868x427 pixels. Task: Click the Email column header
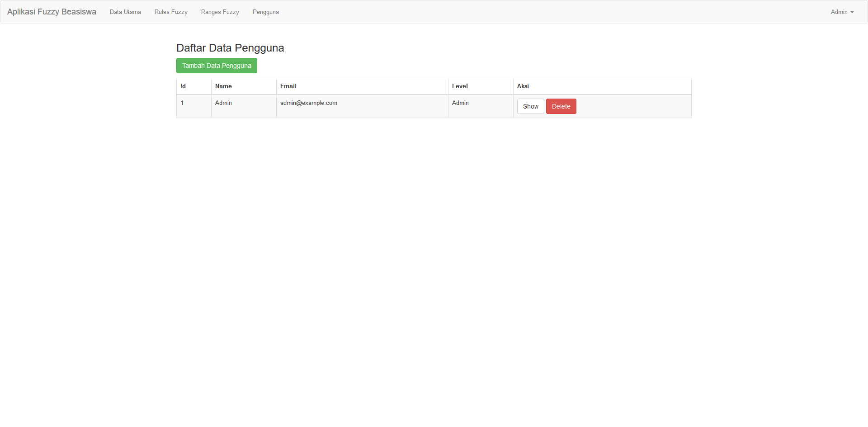tap(362, 86)
